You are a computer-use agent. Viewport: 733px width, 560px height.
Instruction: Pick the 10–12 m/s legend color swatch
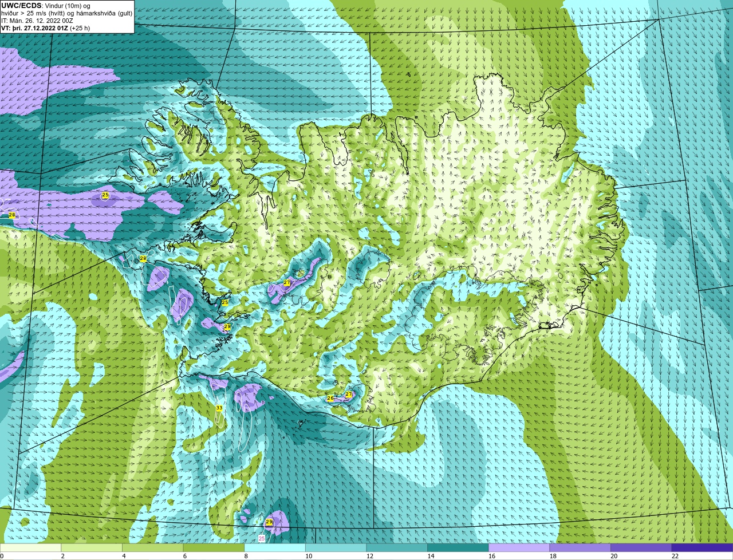336,547
